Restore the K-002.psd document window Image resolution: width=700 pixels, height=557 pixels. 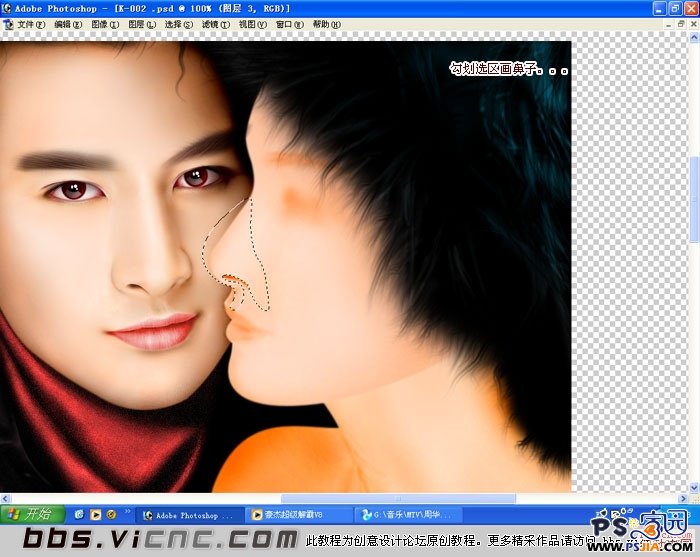click(x=681, y=25)
